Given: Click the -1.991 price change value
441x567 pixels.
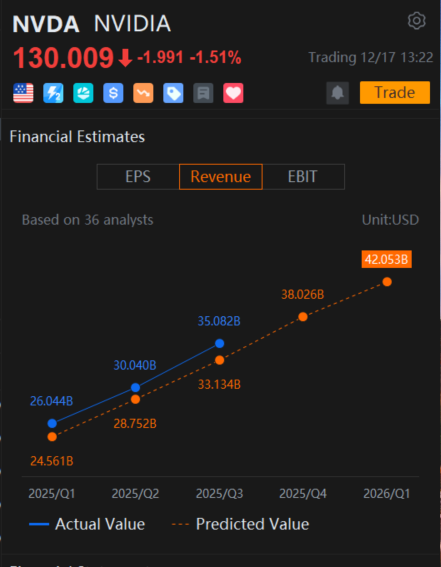Looking at the screenshot, I should [160, 57].
